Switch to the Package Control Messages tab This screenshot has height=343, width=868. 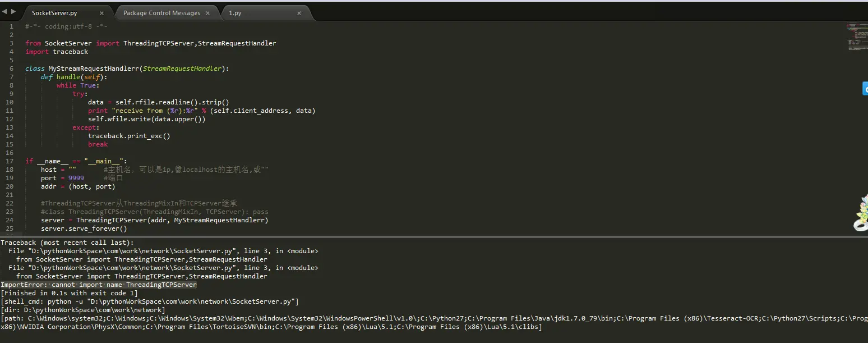tap(161, 13)
